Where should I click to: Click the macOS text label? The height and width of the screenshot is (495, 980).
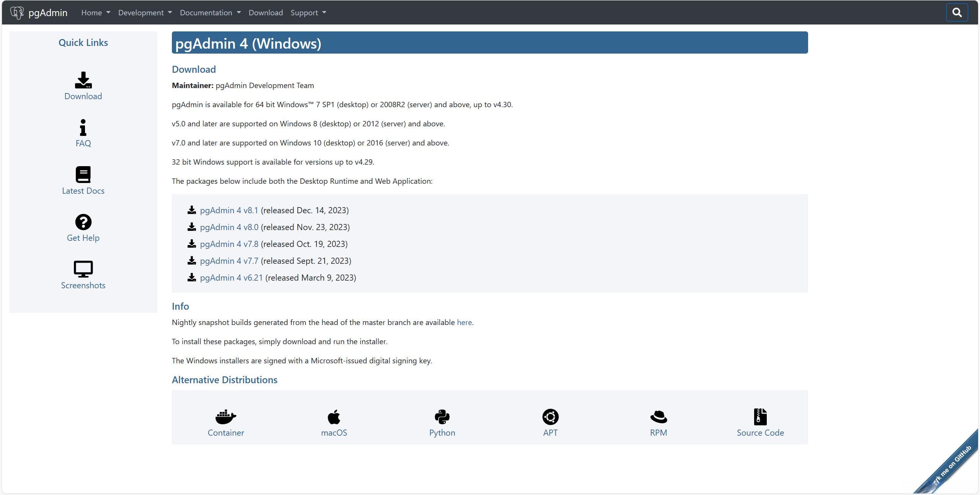tap(334, 433)
